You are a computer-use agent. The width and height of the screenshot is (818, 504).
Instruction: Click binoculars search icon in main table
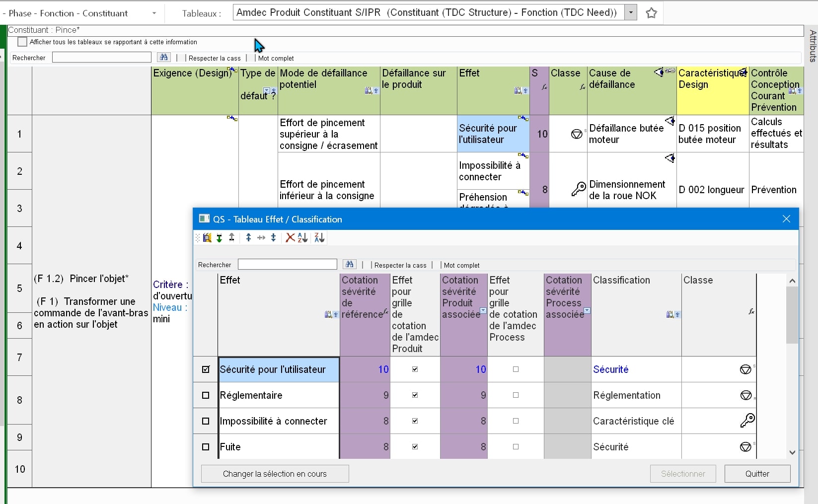point(164,57)
